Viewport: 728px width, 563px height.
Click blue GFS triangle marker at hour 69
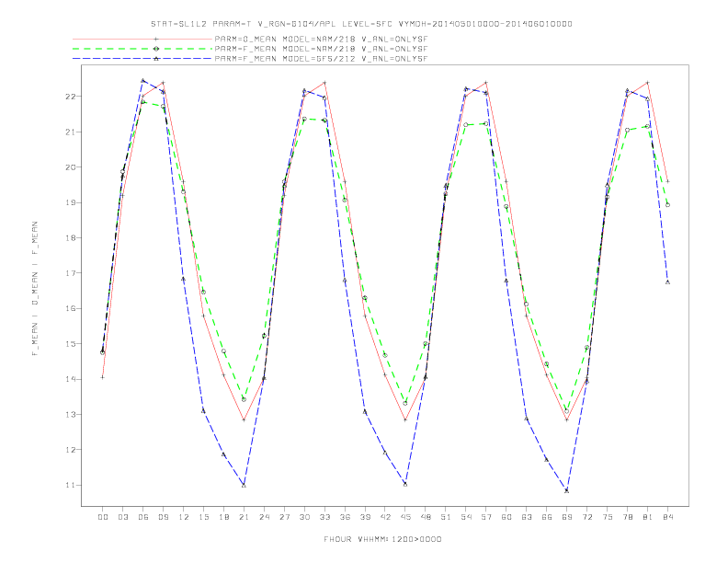(566, 490)
